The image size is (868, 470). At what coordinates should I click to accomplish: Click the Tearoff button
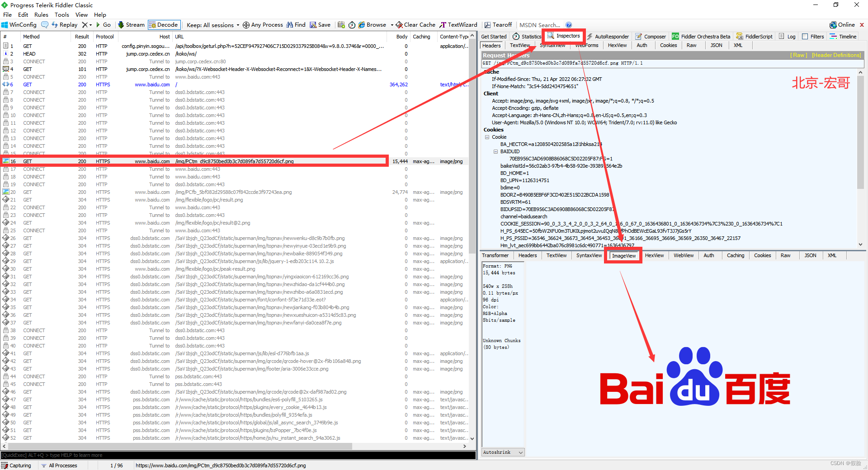(498, 25)
